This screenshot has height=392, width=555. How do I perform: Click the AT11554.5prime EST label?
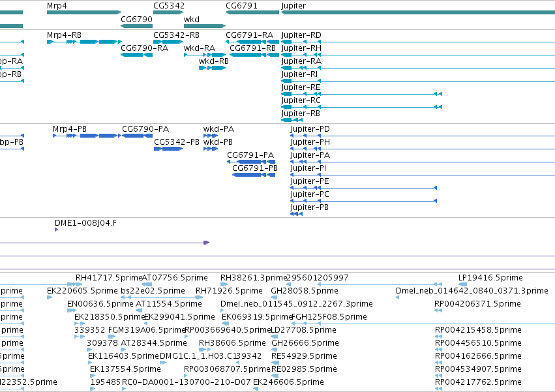pos(169,304)
